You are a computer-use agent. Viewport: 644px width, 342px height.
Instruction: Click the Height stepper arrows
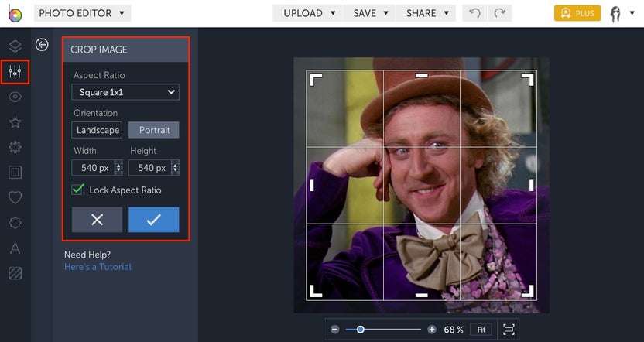point(176,167)
